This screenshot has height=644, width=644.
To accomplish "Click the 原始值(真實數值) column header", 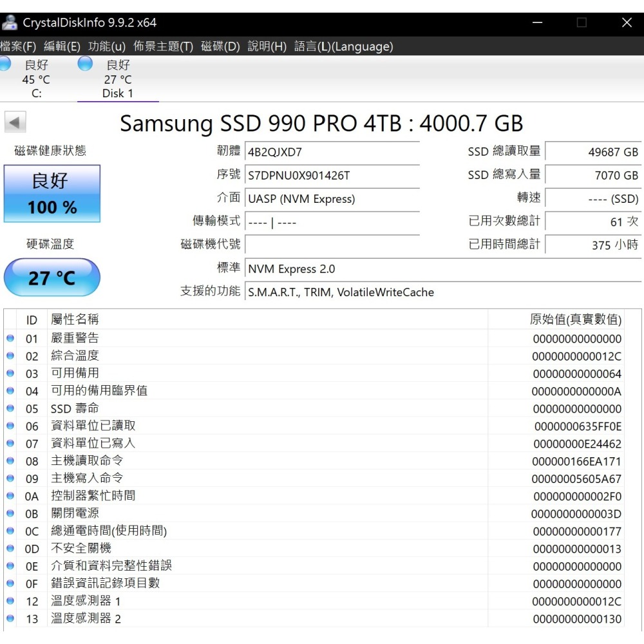I will point(556,319).
